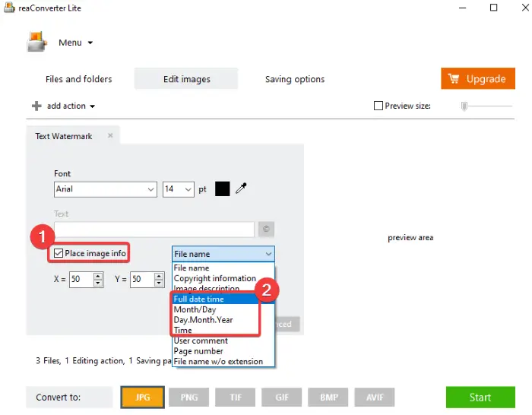Screen dimensions: 532x415
Task: Choose Copyright information from the list
Action: point(223,278)
